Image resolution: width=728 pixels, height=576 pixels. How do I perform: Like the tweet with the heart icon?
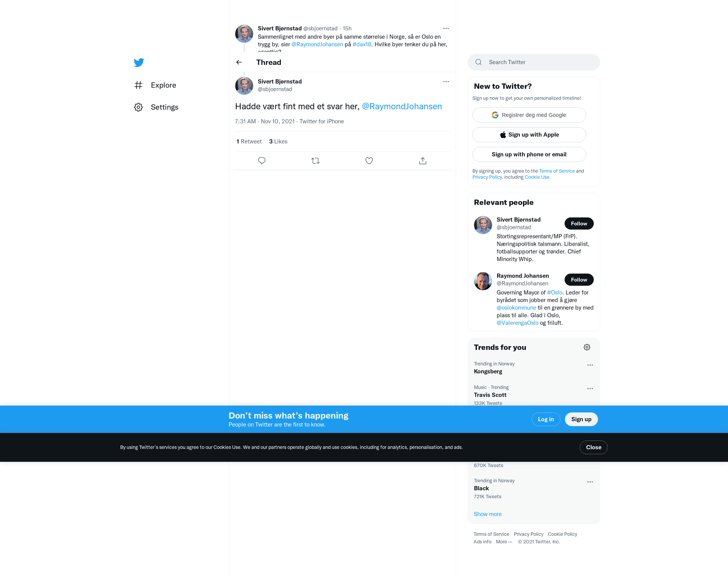[x=369, y=161]
